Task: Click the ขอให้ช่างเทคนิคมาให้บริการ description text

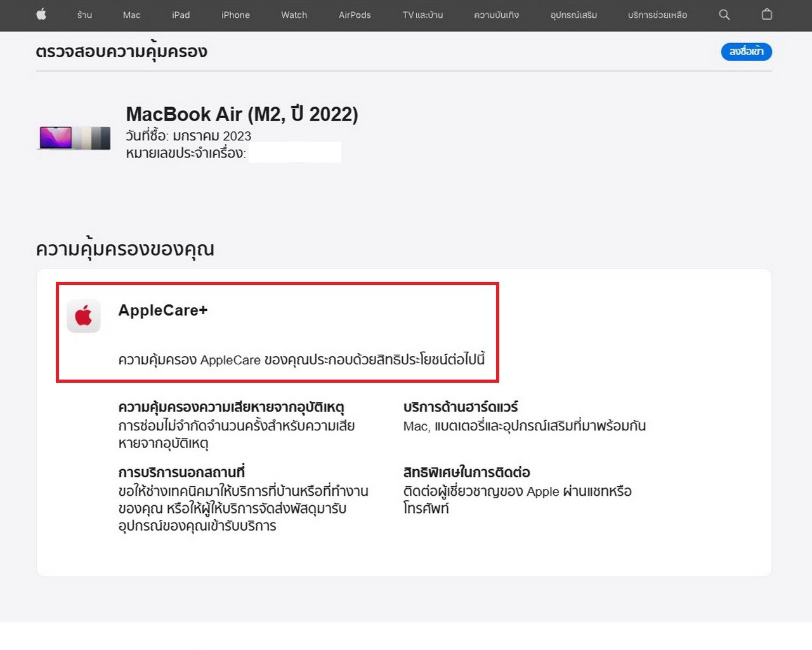Action: tap(243, 508)
